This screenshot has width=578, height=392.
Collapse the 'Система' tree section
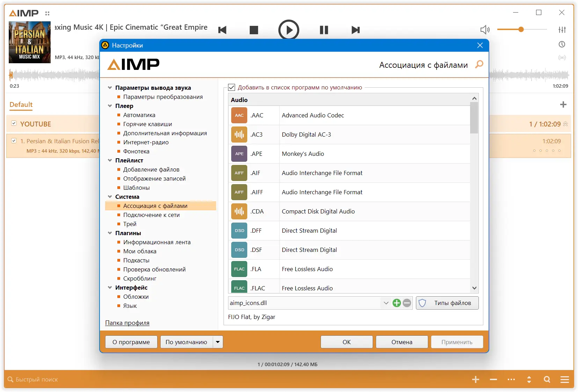(x=110, y=197)
